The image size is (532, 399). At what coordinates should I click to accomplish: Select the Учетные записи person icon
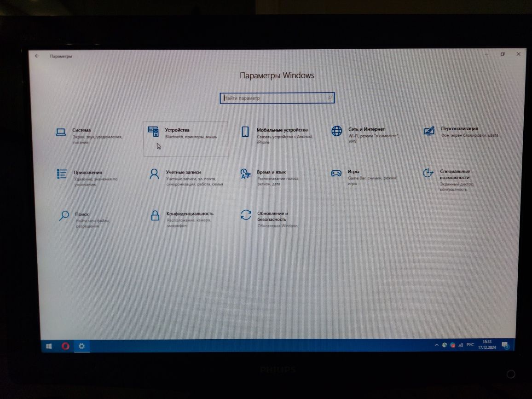pos(154,173)
